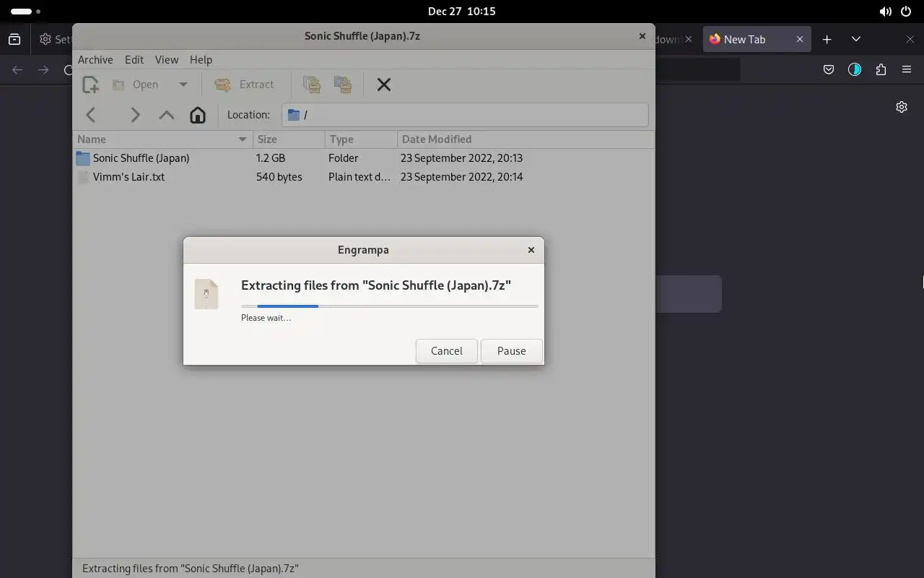Click the browser forward arrow
Screen dimensions: 924x578
43,69
